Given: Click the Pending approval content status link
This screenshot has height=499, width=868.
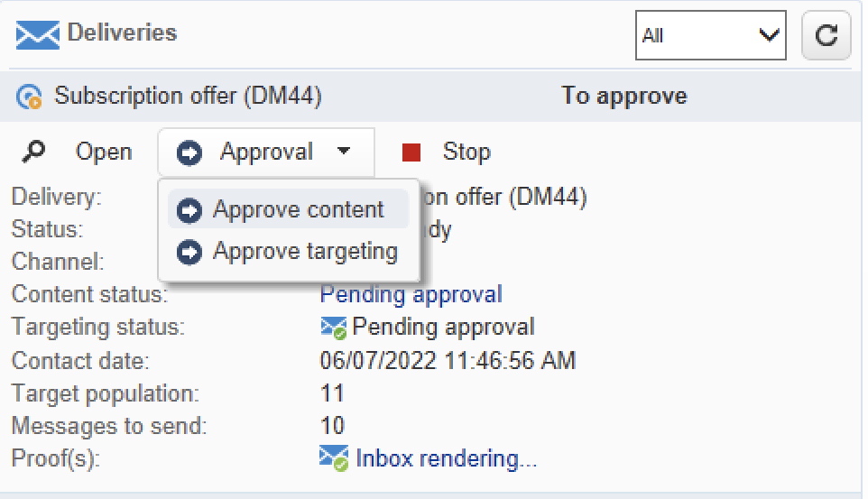Looking at the screenshot, I should [x=411, y=294].
